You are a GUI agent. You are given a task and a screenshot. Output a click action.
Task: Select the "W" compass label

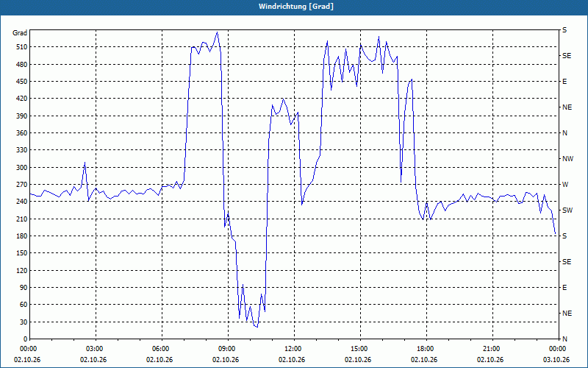[x=565, y=185]
